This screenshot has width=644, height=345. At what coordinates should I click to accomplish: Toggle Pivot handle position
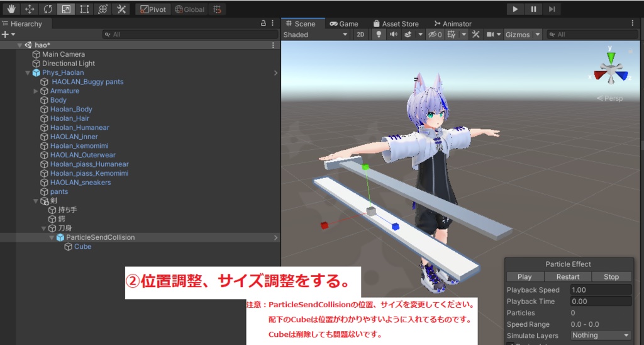(153, 9)
